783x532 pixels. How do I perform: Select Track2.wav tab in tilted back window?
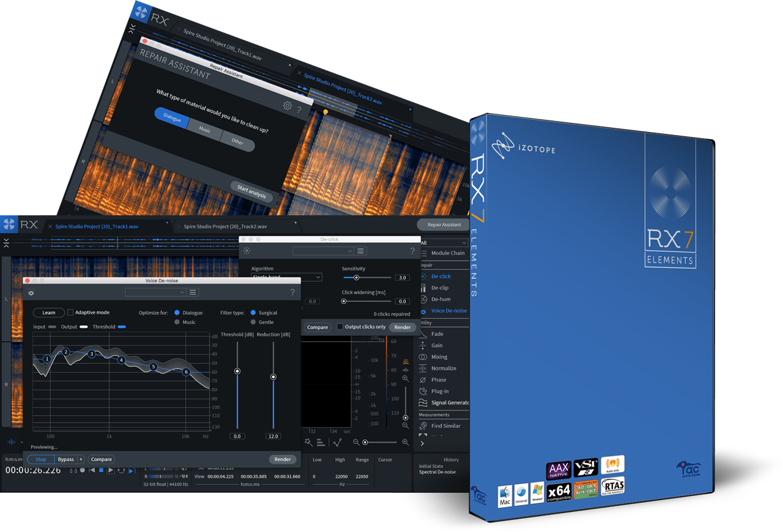coord(343,89)
